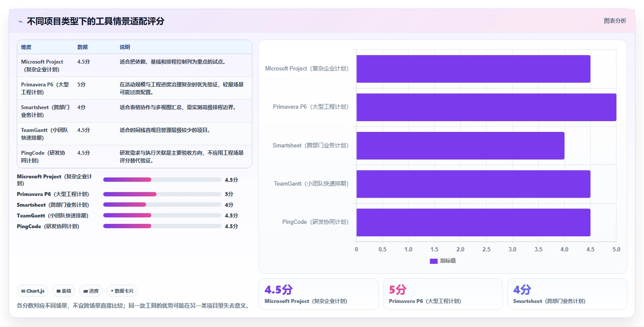Click the Primavera P6 progress bar
This screenshot has height=327, width=644.
tap(162, 194)
